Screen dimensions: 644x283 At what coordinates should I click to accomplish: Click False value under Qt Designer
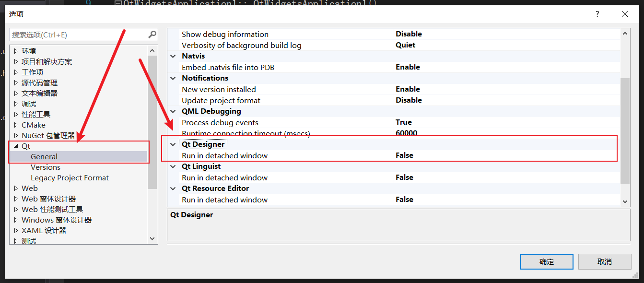click(x=405, y=155)
